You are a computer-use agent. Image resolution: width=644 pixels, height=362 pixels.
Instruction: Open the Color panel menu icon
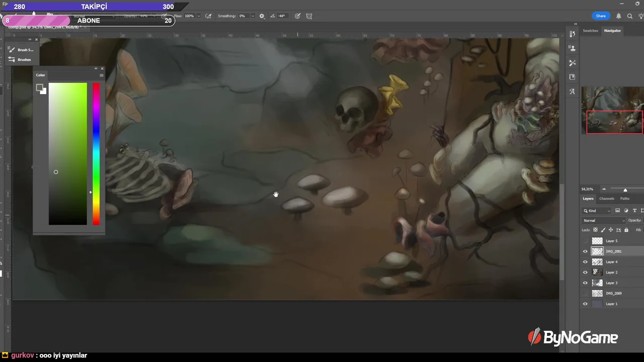pyautogui.click(x=101, y=75)
